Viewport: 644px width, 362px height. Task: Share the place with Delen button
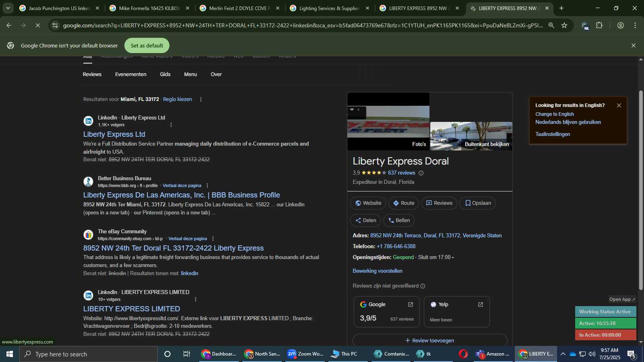(365, 220)
